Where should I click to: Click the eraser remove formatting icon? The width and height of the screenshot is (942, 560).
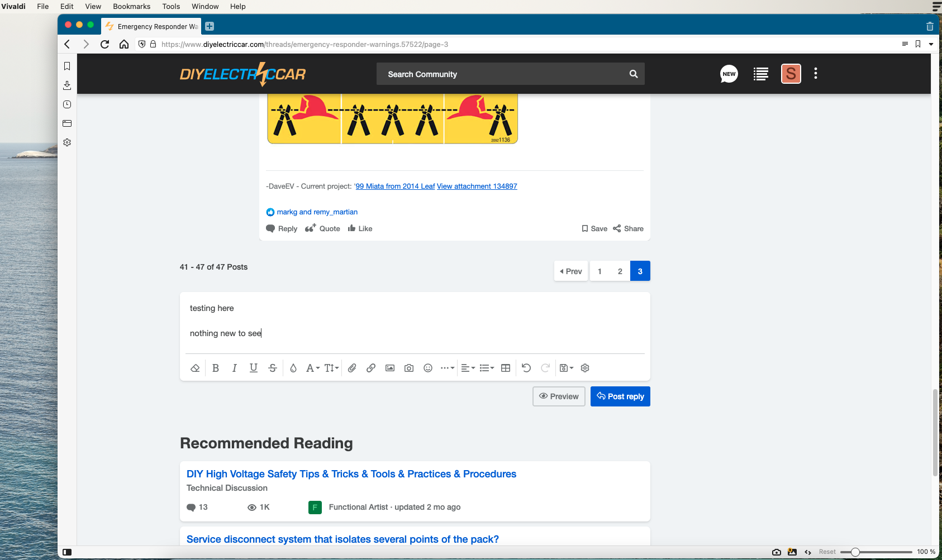(x=195, y=368)
